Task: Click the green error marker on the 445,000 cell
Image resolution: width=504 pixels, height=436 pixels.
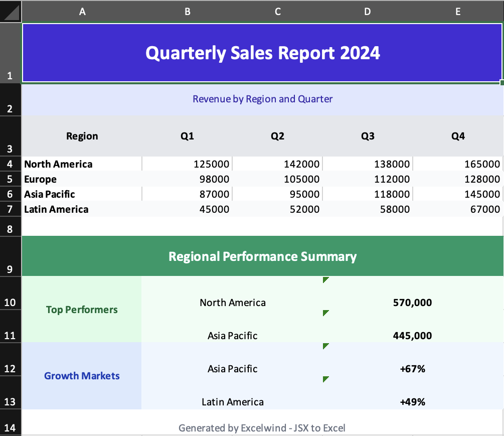Action: pyautogui.click(x=325, y=313)
